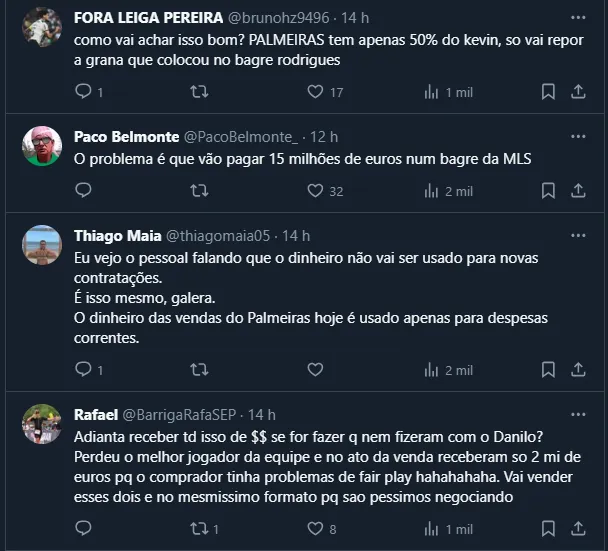The image size is (608, 551).
Task: Share Rafael's tweet
Action: coord(578,529)
